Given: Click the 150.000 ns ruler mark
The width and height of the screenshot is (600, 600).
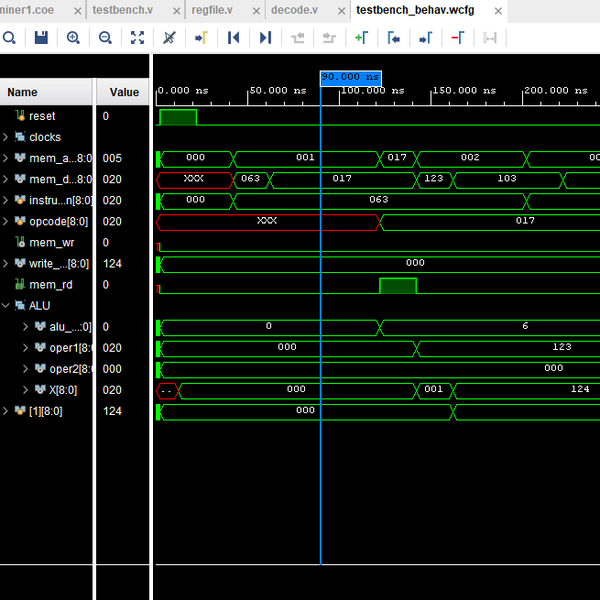Looking at the screenshot, I should [x=464, y=91].
